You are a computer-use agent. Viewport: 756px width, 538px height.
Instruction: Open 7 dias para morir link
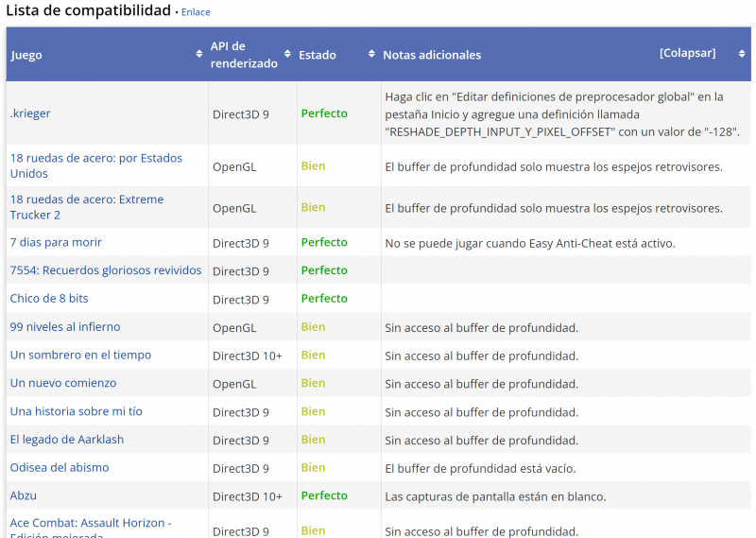pos(56,243)
